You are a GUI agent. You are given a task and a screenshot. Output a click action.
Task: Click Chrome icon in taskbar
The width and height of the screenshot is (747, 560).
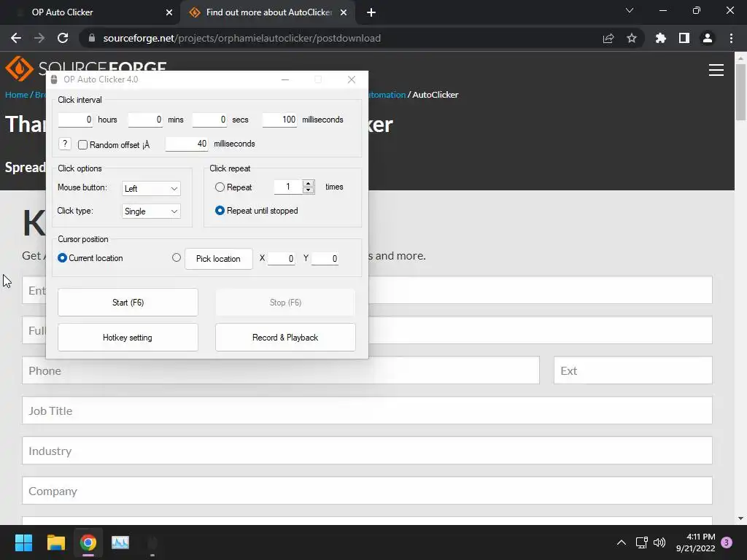88,542
